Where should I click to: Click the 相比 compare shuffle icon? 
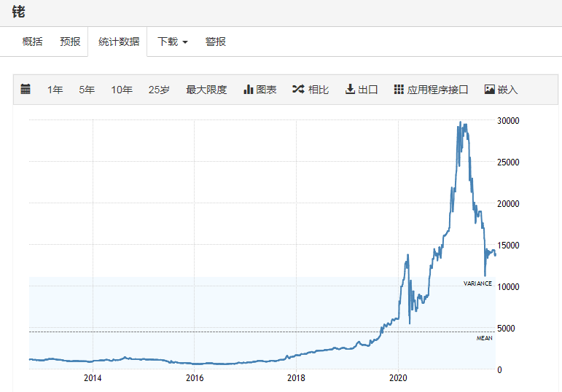tap(297, 90)
